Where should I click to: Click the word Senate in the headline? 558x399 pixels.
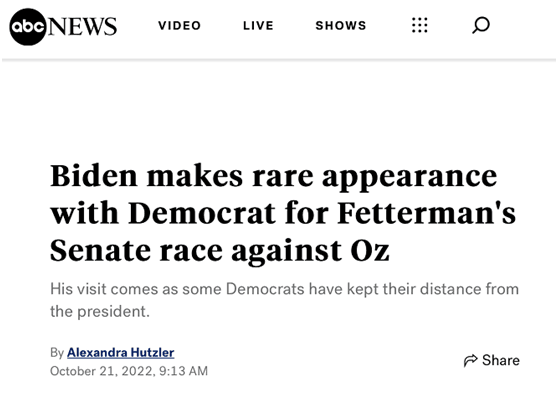(101, 251)
